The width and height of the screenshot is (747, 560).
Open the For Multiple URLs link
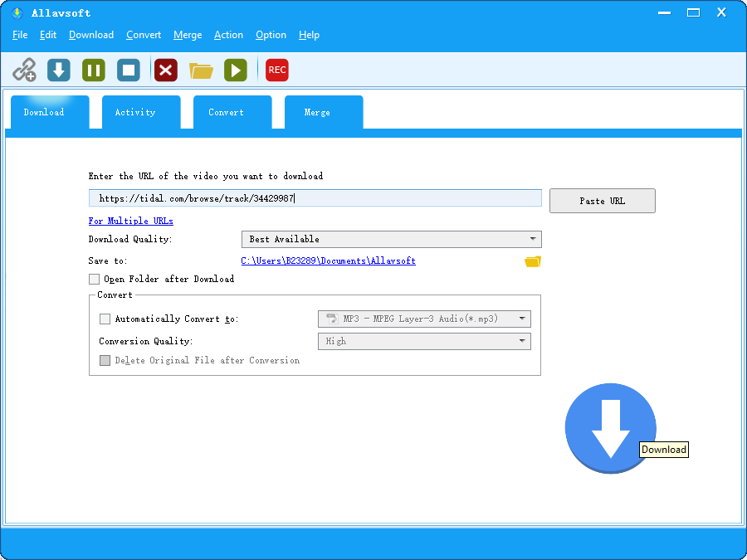130,222
